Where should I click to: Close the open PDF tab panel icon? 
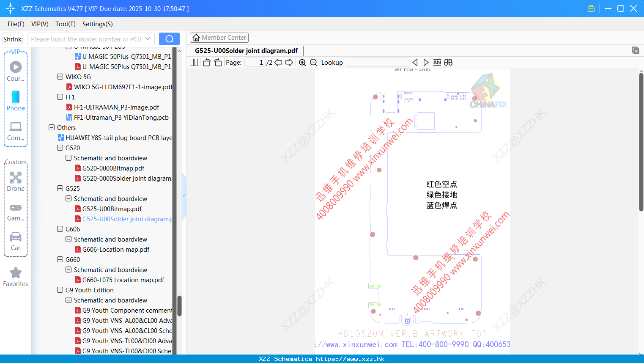click(x=635, y=50)
